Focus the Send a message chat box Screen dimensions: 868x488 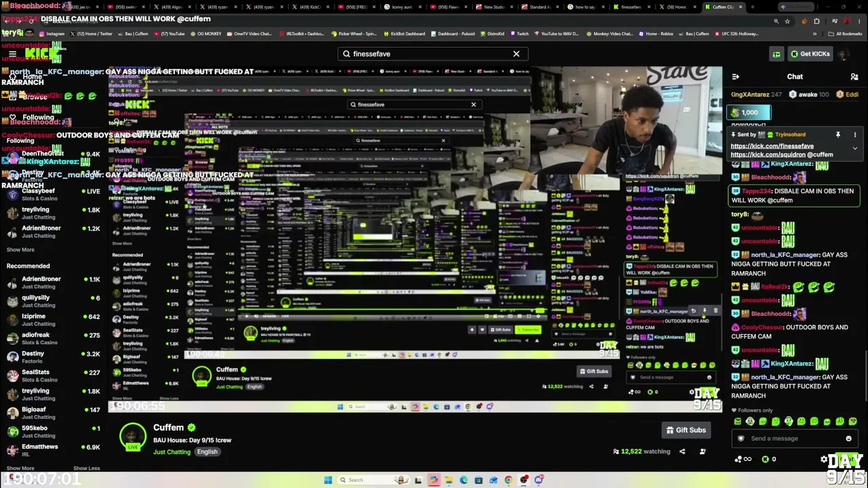(793, 439)
